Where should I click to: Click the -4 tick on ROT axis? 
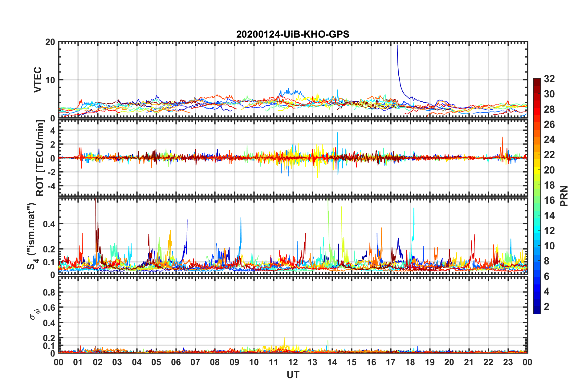coord(51,186)
